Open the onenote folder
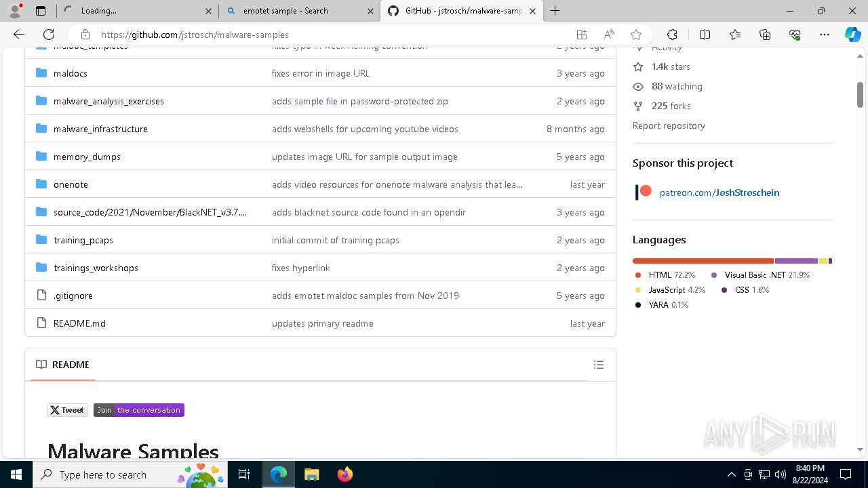Viewport: 868px width, 488px height. [71, 184]
